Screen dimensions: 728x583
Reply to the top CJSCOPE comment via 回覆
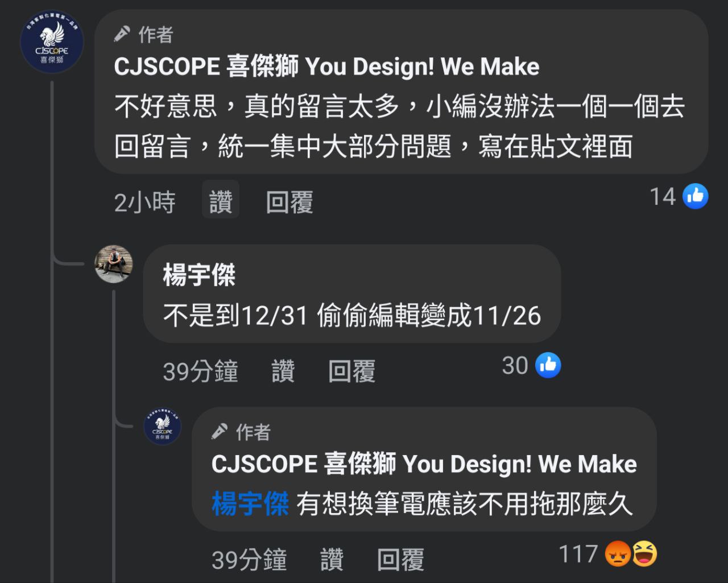289,202
